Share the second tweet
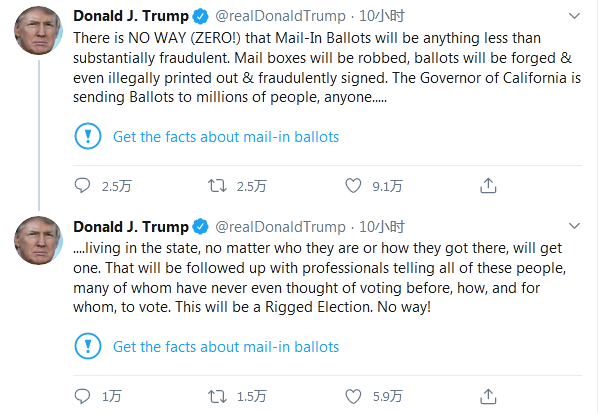This screenshot has width=602, height=413. pos(488,395)
